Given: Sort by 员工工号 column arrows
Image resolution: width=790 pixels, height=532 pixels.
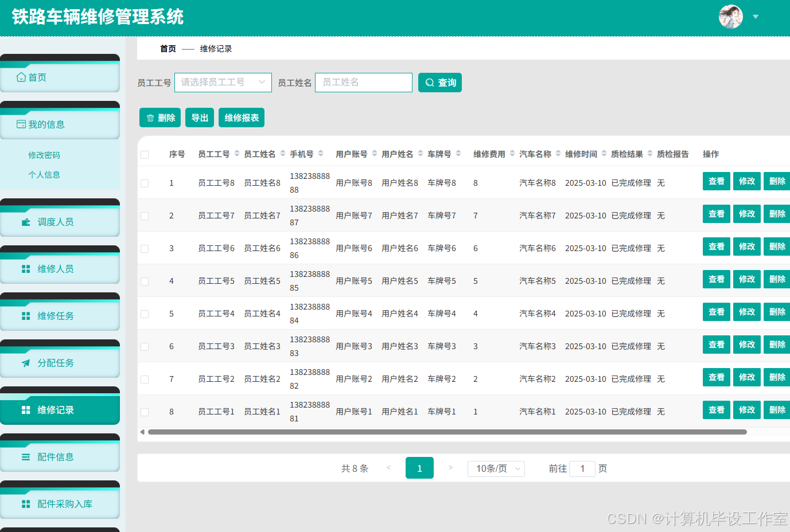Looking at the screenshot, I should (x=237, y=154).
